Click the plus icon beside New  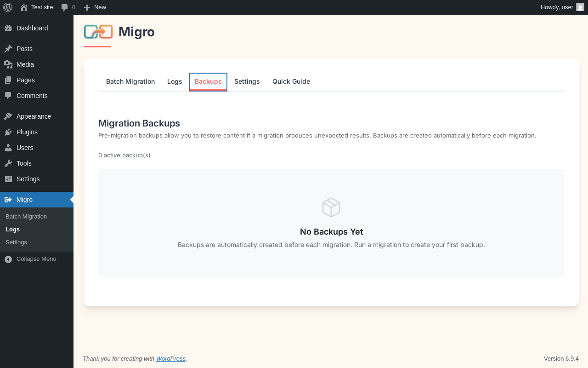tap(87, 7)
